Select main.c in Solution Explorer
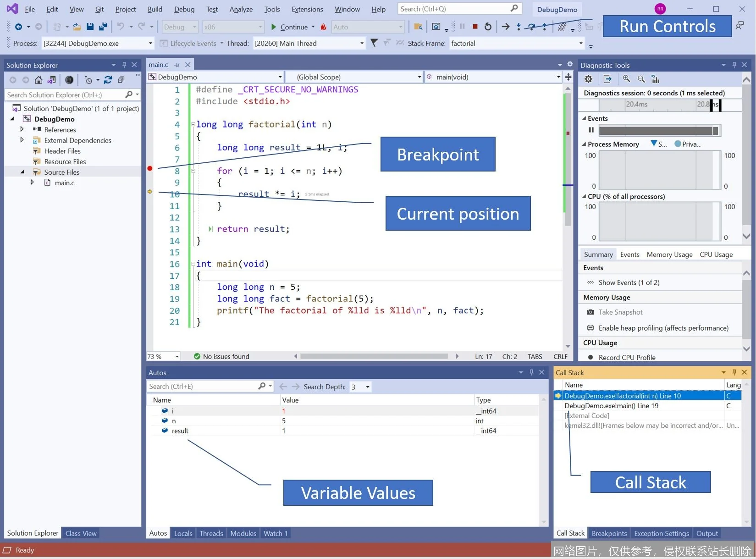This screenshot has height=559, width=756. pyautogui.click(x=65, y=183)
